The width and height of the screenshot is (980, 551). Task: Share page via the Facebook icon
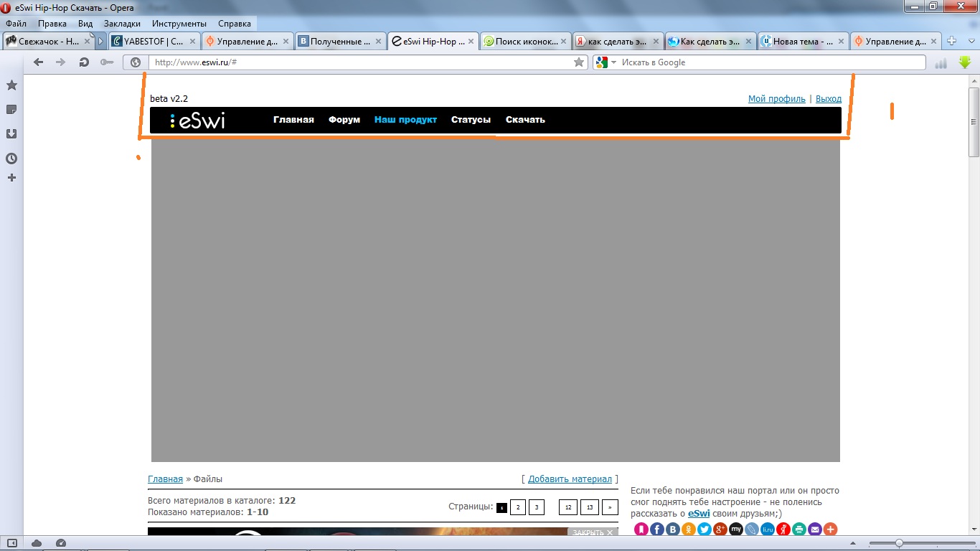tap(657, 529)
